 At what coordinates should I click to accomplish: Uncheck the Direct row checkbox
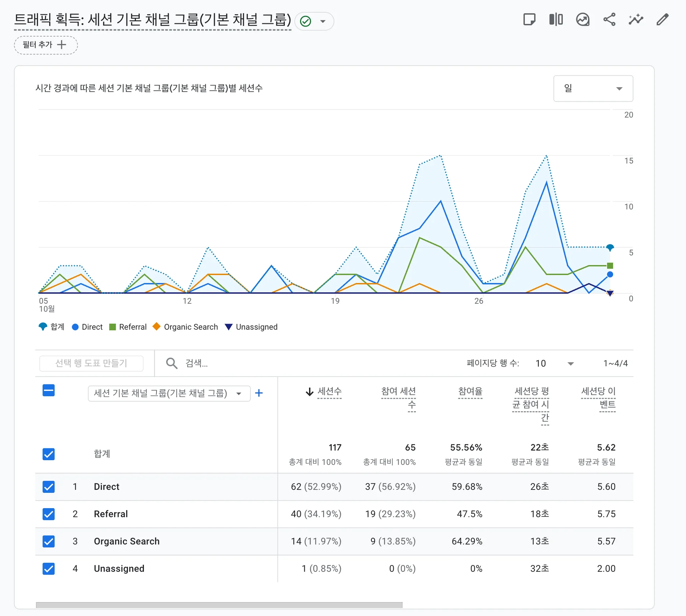(49, 487)
